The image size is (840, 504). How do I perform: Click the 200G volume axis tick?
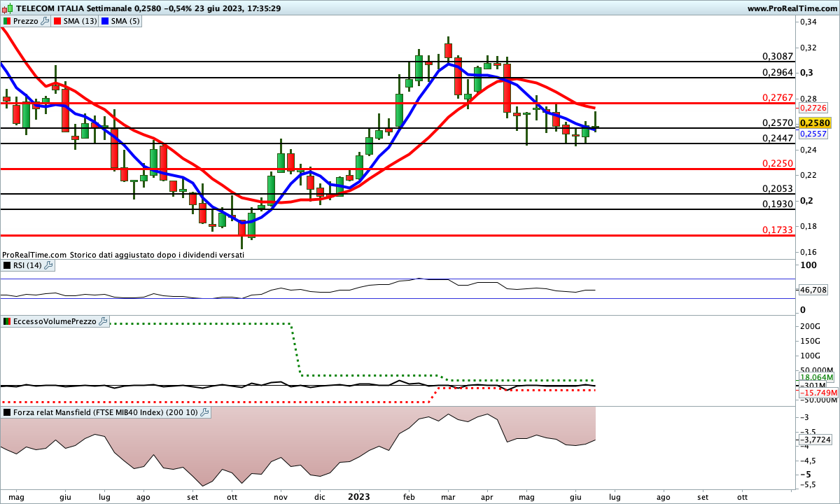[x=811, y=327]
